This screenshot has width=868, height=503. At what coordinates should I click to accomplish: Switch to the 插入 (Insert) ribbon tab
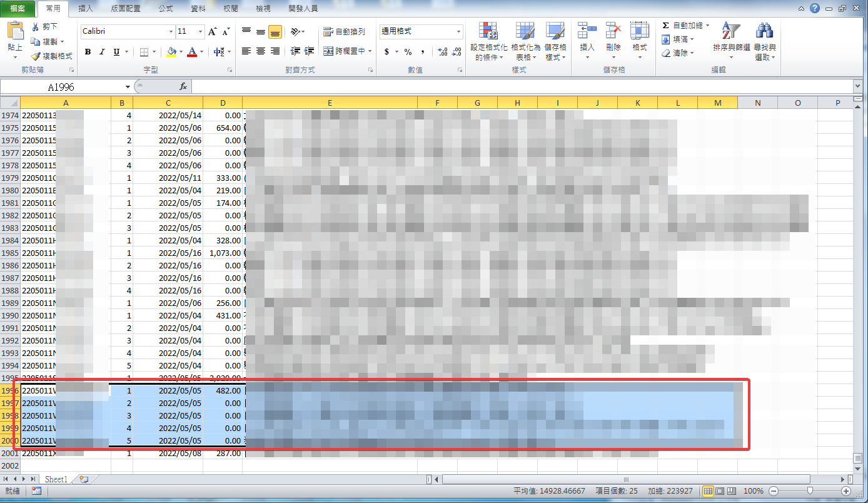[86, 9]
